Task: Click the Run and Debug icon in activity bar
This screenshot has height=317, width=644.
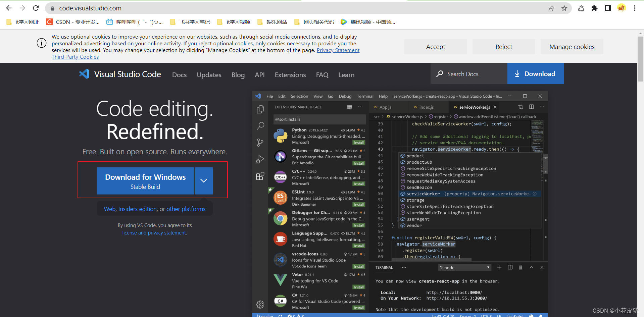Action: 260,159
